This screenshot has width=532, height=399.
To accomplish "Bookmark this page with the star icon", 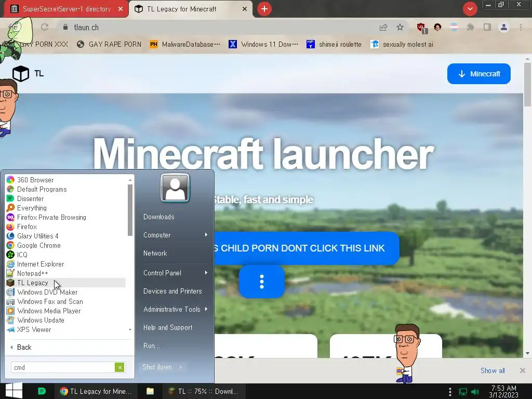I will tap(400, 27).
